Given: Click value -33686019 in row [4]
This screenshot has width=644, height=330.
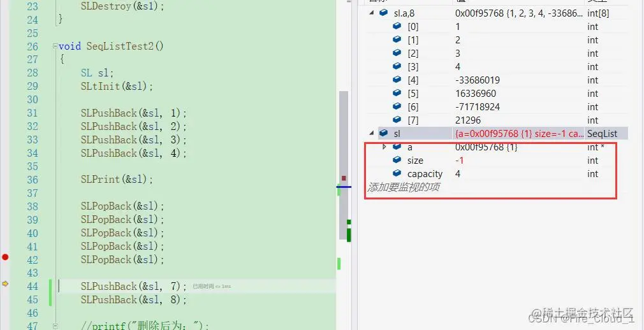Looking at the screenshot, I should click(x=477, y=80).
